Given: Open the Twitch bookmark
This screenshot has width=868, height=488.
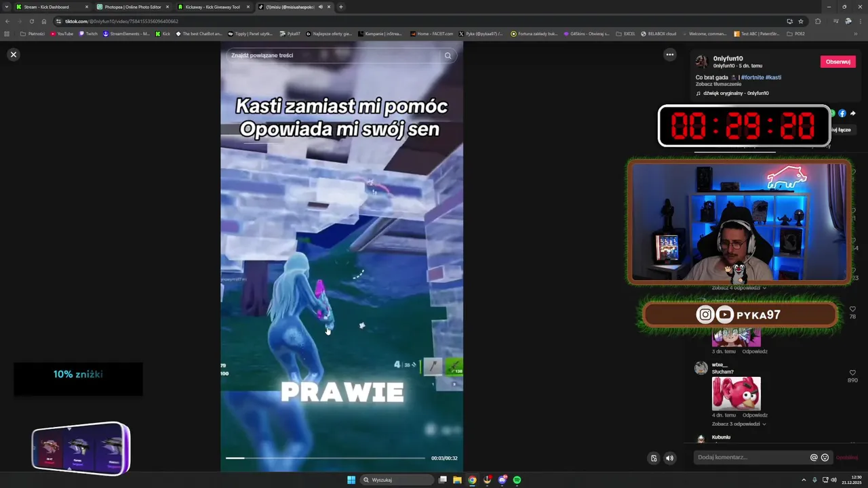Looking at the screenshot, I should (x=88, y=33).
